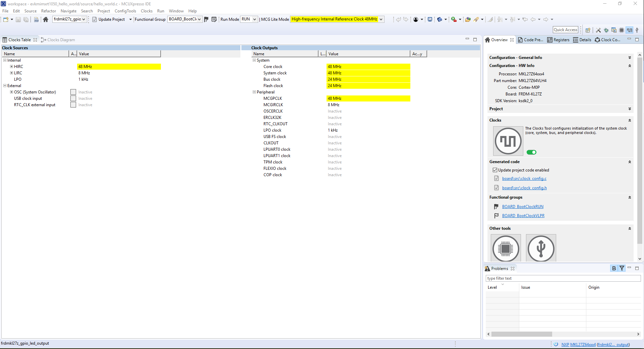Click the highlighted Core clock 48 MHz value
This screenshot has width=644, height=349.
368,67
